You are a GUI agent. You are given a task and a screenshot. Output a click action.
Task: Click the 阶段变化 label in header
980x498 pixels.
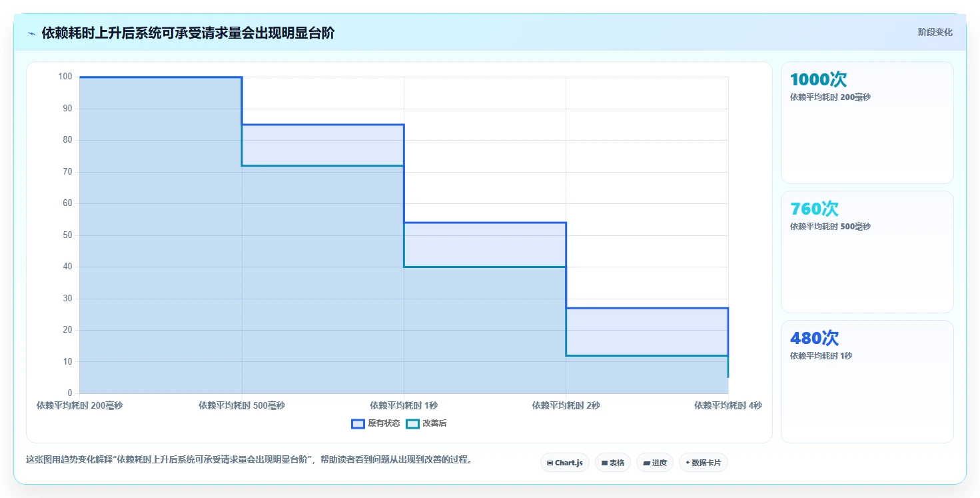click(935, 32)
